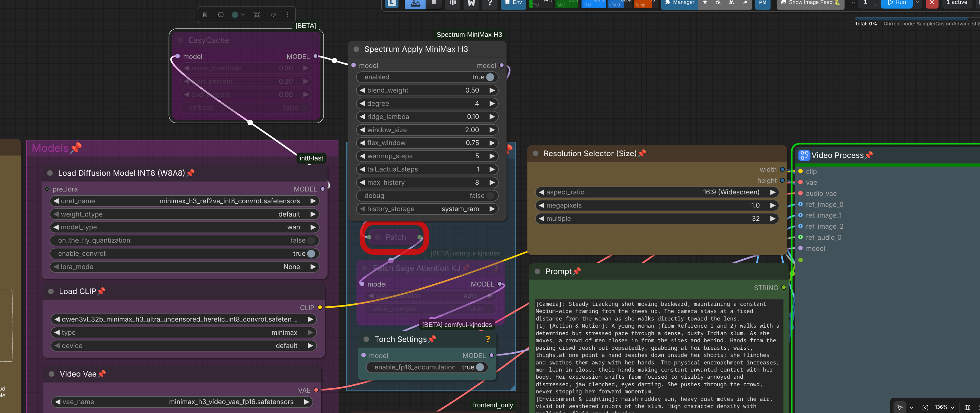The image size is (980, 413).
Task: Open the unet_name model dropdown
Action: click(x=184, y=201)
